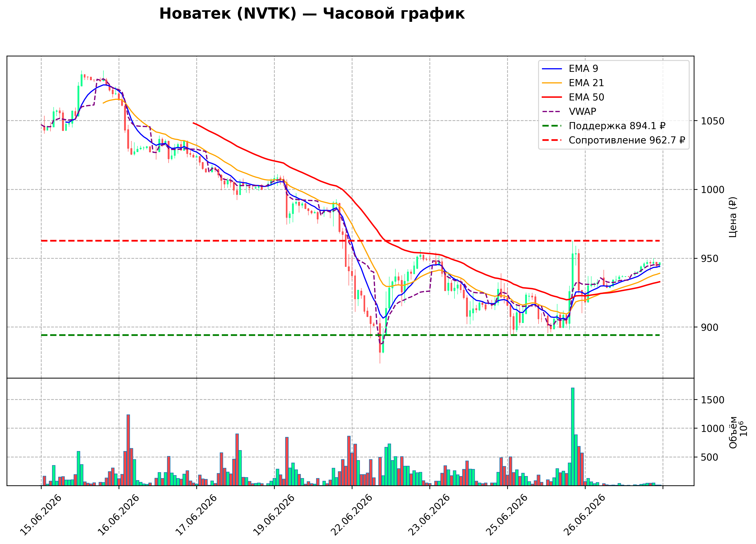Click the date label "25.06.2026"
Screen dimensions: 756x544
tap(507, 515)
